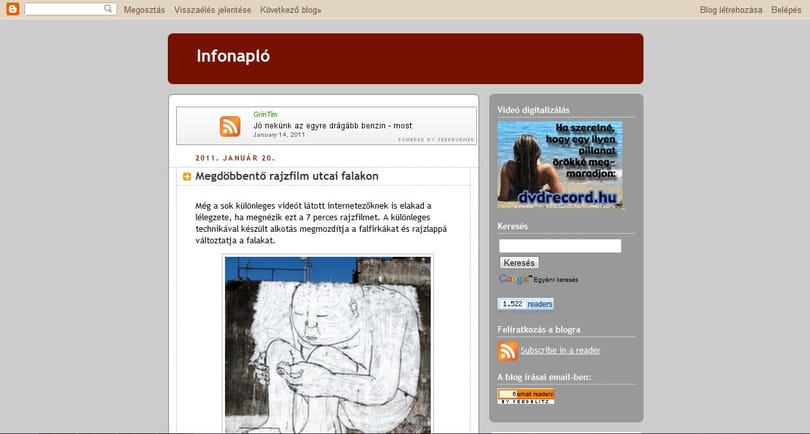
Task: Open the Megosztás menu item
Action: click(144, 10)
